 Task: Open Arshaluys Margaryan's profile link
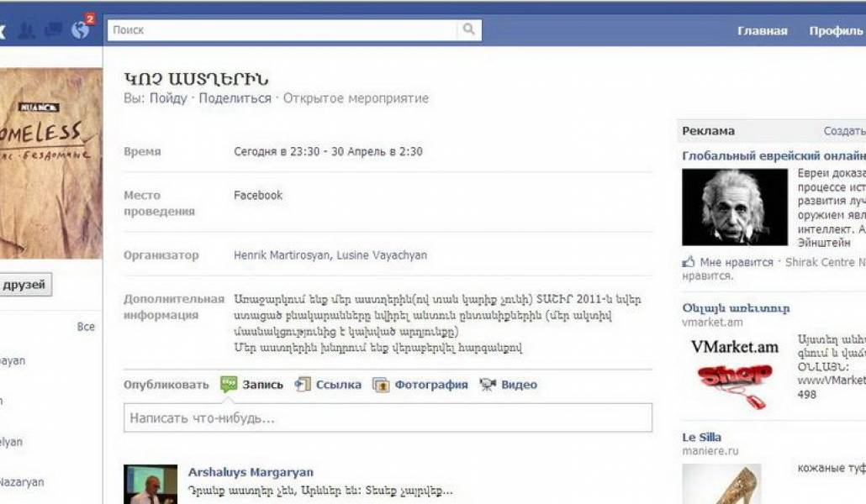coord(251,472)
